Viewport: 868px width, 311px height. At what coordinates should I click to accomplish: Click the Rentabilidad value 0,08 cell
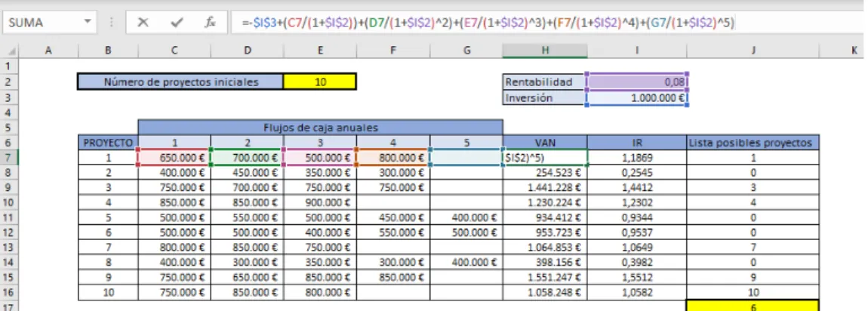(x=637, y=82)
